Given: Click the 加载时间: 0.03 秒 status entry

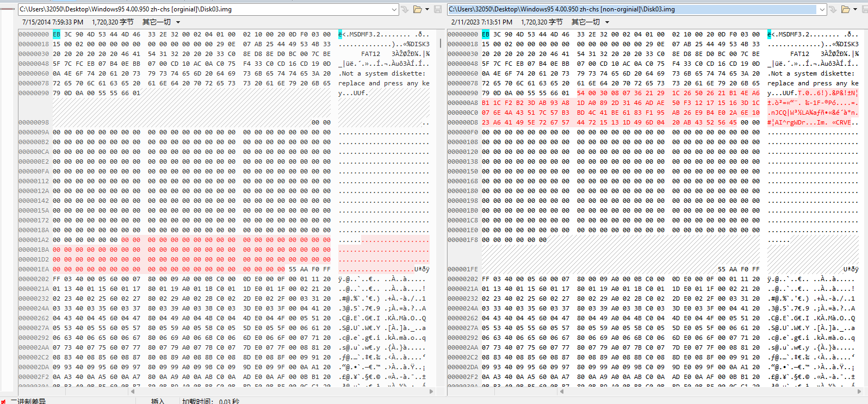Looking at the screenshot, I should [211, 401].
